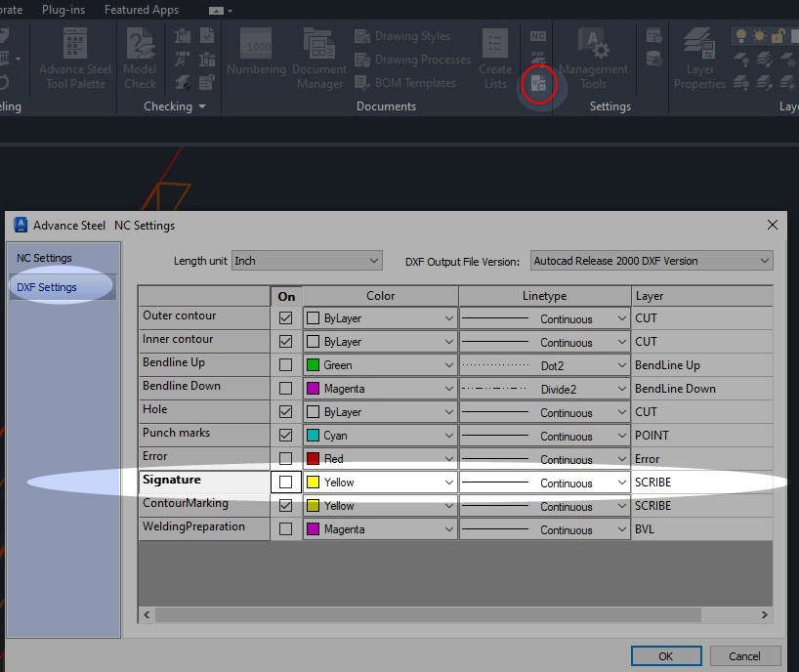Enable the Bendline Up checkbox

pyautogui.click(x=287, y=363)
